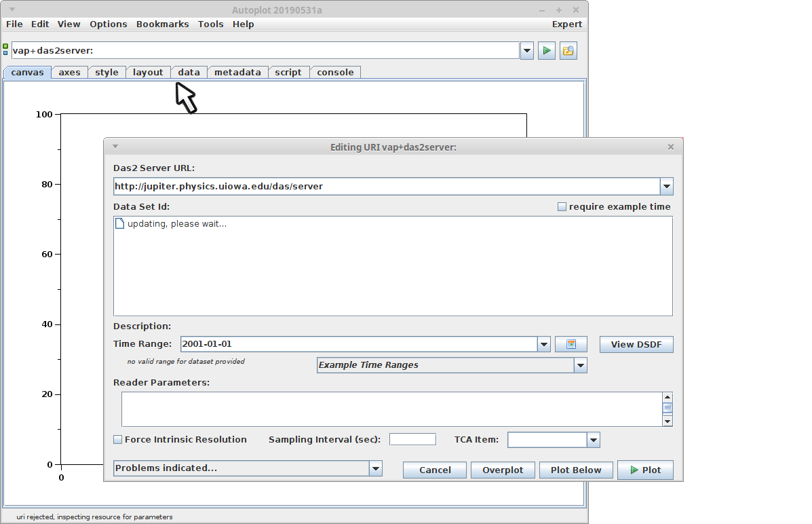The height and width of the screenshot is (524, 812).
Task: Open the Bookmarks menu
Action: (x=163, y=24)
